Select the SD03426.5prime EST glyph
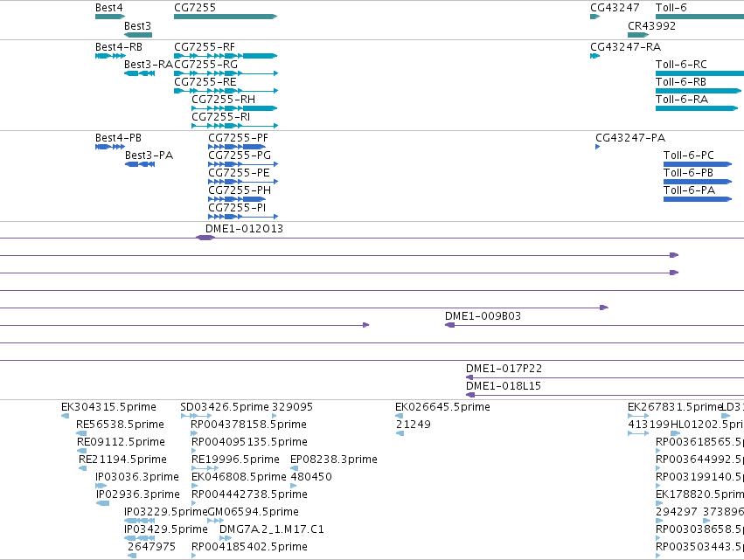Screen dimensions: 744x560 [x=196, y=416]
